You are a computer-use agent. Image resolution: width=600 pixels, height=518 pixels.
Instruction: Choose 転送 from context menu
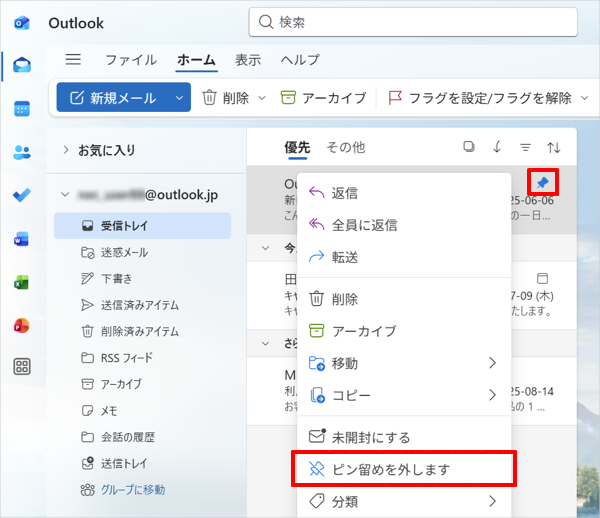point(404,257)
